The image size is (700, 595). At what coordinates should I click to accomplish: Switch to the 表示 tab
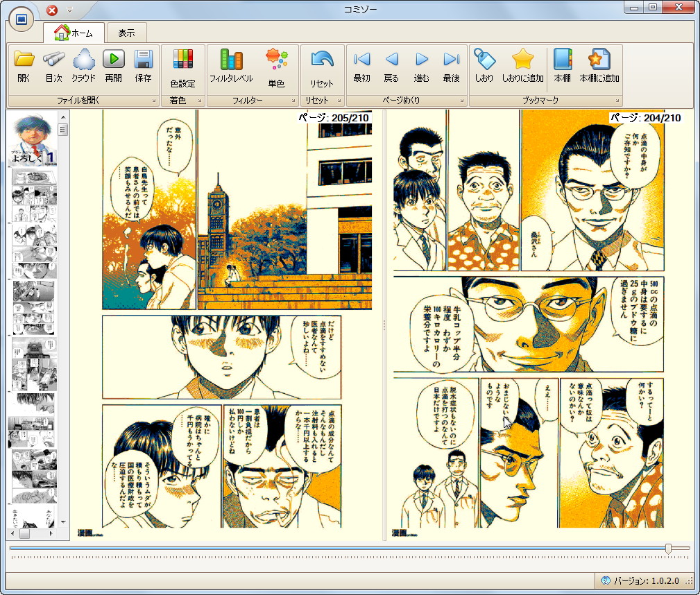[x=127, y=33]
